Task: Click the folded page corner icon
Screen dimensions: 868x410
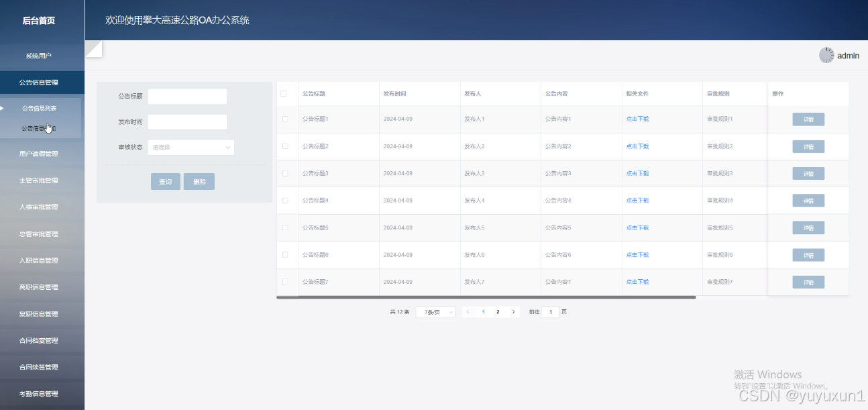Action: tap(93, 49)
